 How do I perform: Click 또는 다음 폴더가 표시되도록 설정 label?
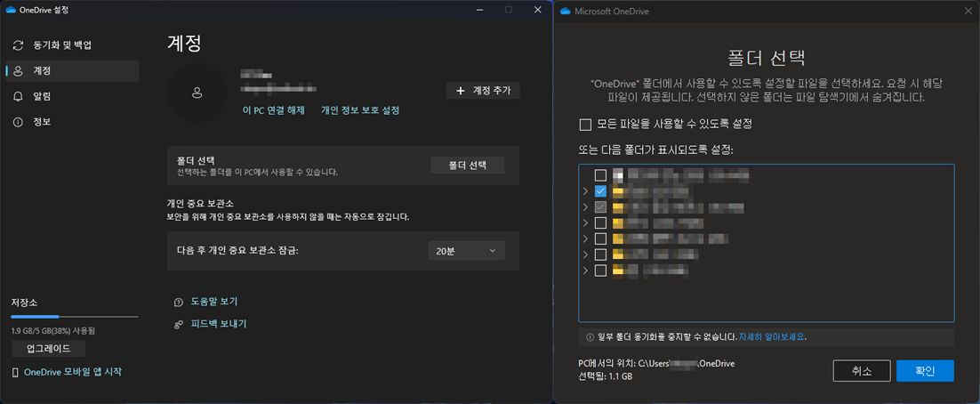coord(655,150)
